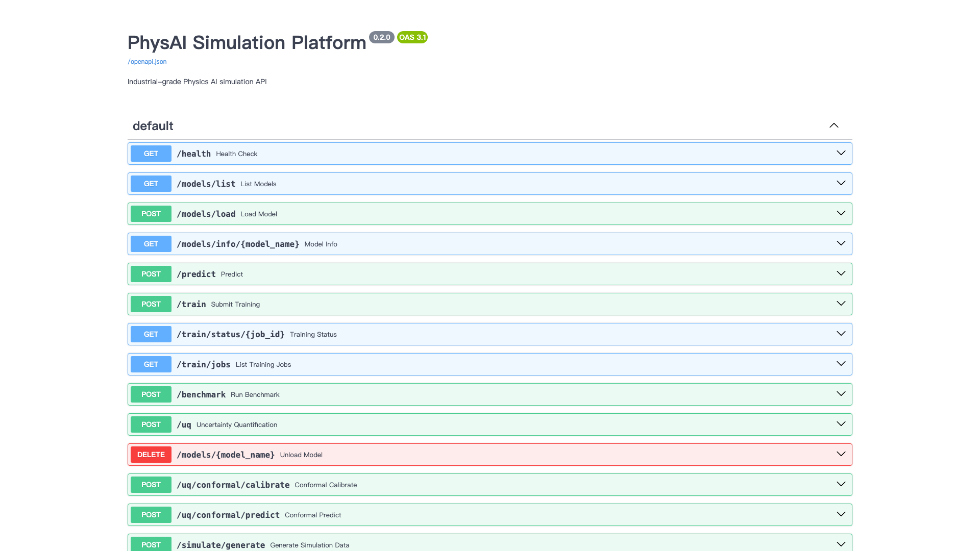Select the /train/status/{job_id} path text
This screenshot has height=551, width=980.
(x=231, y=334)
